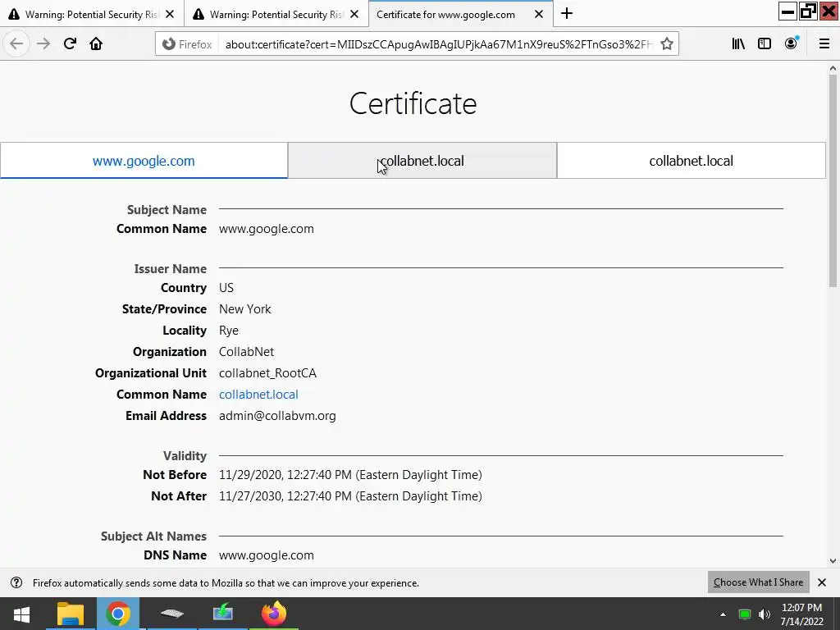Open Firefox from the taskbar
The height and width of the screenshot is (630, 840).
point(274,614)
